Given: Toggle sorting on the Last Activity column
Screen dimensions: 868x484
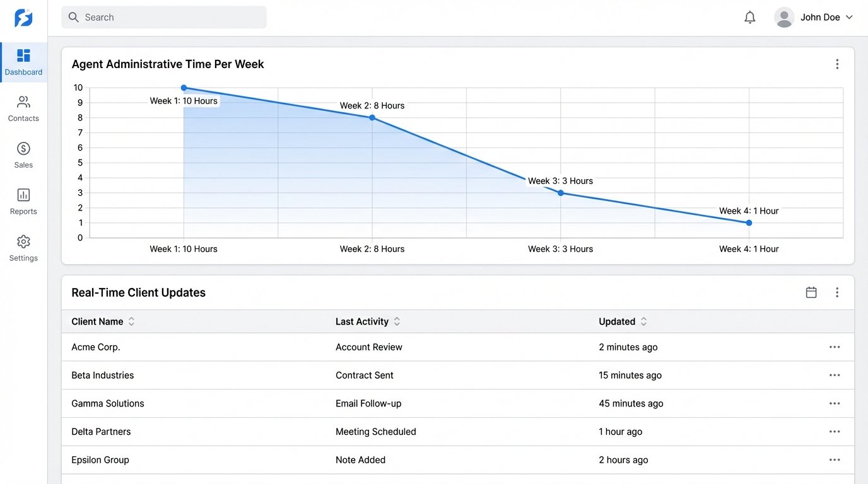Looking at the screenshot, I should 397,321.
